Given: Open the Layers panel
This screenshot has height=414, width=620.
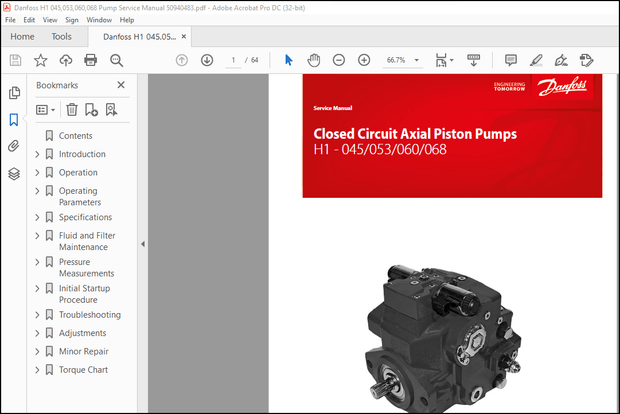Looking at the screenshot, I should click(14, 174).
